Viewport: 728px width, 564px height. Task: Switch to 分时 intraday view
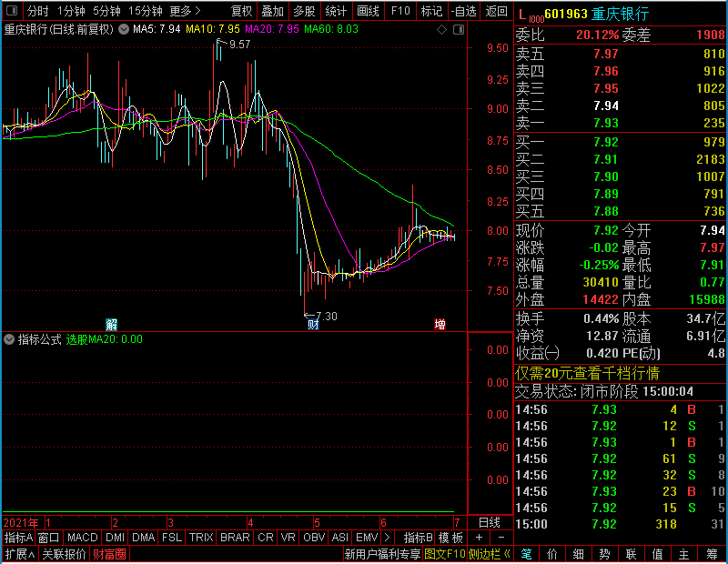point(38,11)
